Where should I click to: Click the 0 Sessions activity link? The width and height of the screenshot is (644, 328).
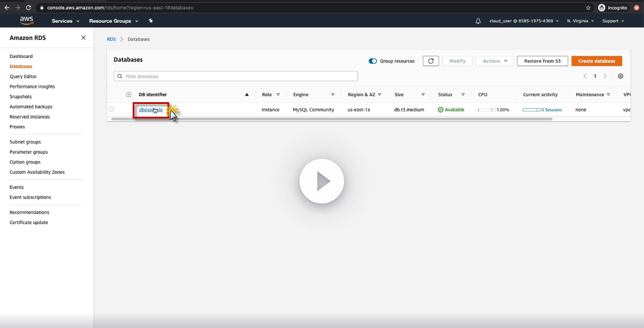point(551,110)
